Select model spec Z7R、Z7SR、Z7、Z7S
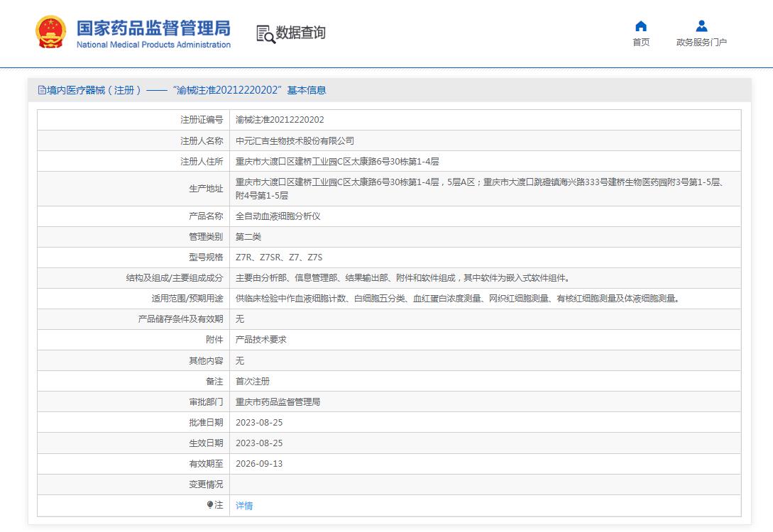Screen dimensions: 773x532 pos(279,257)
